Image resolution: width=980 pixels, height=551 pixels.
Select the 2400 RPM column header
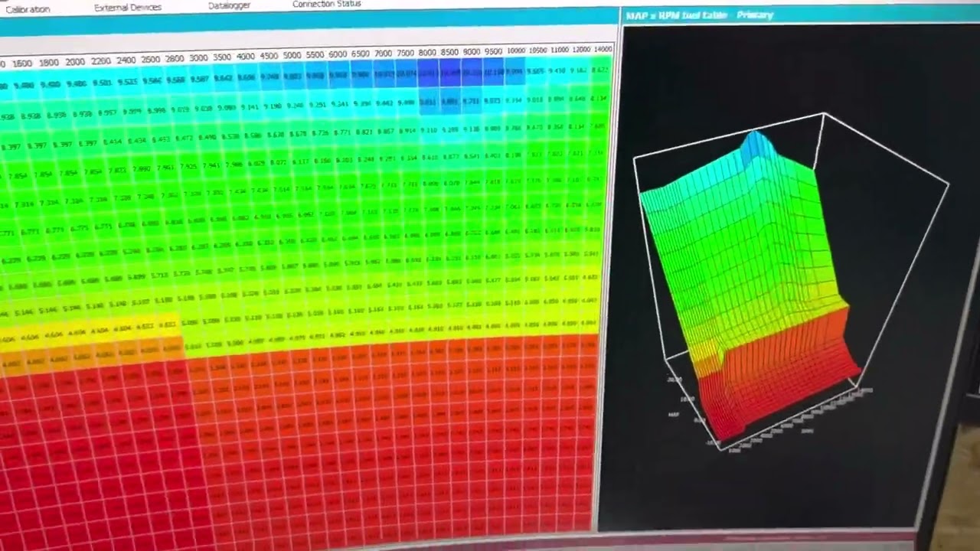click(x=126, y=60)
